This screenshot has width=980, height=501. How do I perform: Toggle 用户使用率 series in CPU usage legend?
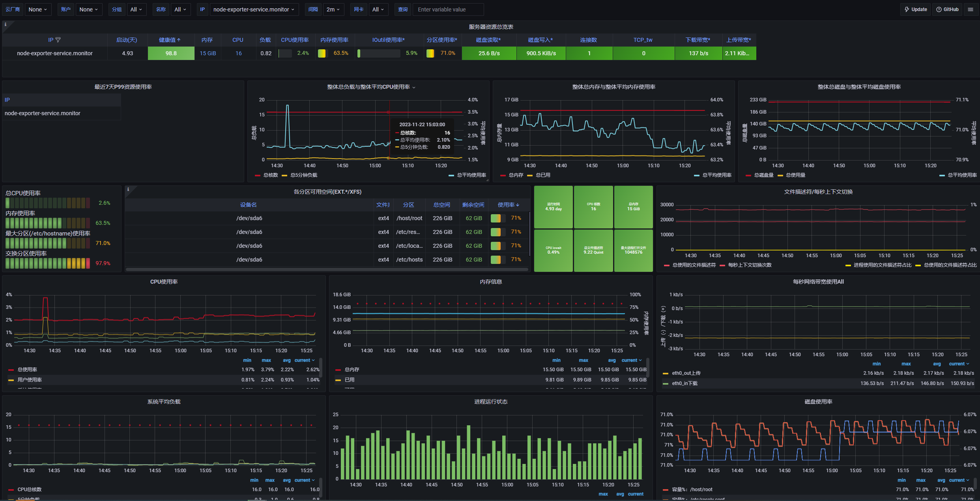tap(30, 380)
